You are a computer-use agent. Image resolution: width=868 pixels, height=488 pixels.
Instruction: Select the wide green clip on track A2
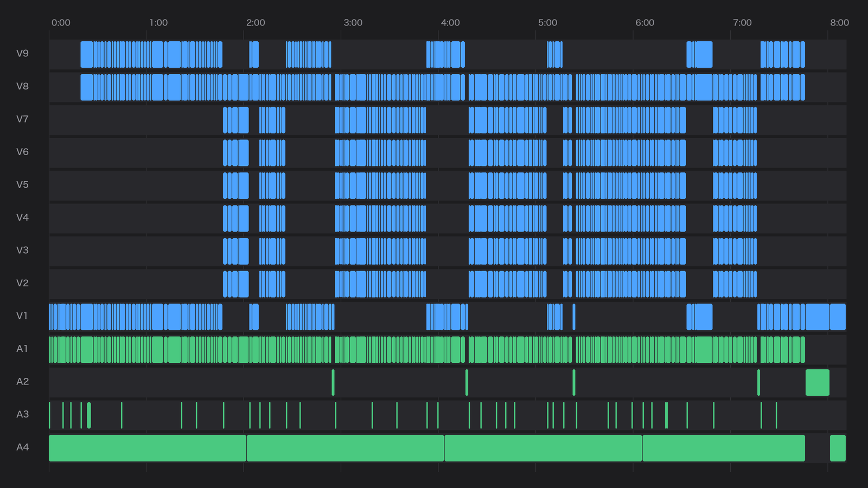(x=818, y=382)
